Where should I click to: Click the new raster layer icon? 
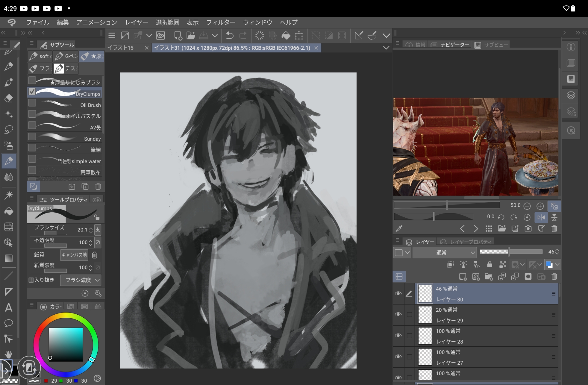[x=463, y=276]
